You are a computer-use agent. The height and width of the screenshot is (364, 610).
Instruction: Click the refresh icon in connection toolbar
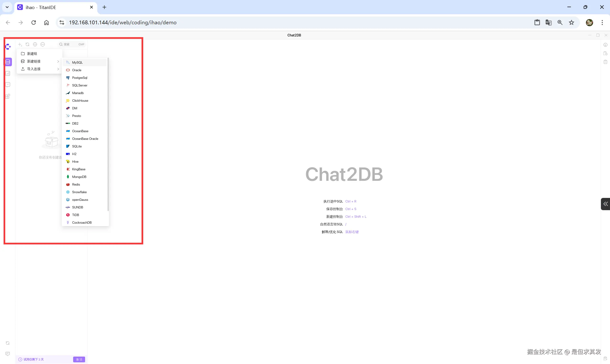tap(27, 44)
